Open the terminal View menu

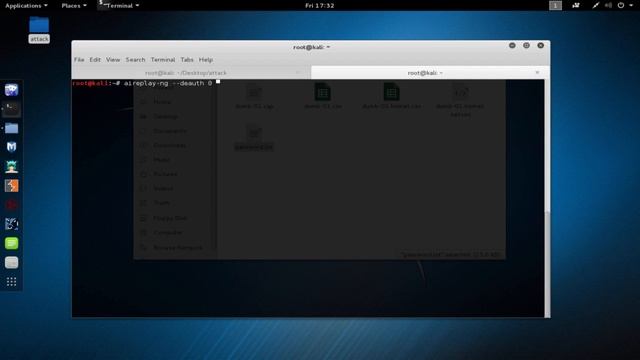(x=113, y=60)
